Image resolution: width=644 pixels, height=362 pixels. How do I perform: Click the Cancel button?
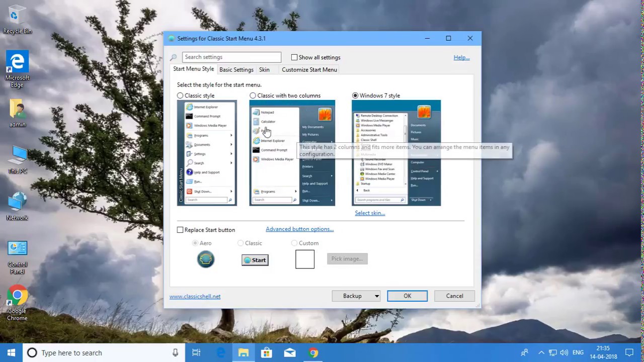(454, 296)
